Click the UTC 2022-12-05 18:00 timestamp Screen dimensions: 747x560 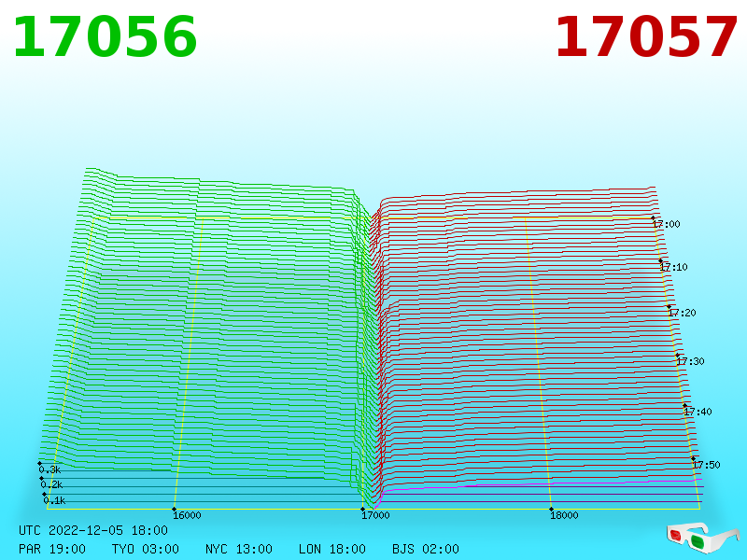coord(93,530)
